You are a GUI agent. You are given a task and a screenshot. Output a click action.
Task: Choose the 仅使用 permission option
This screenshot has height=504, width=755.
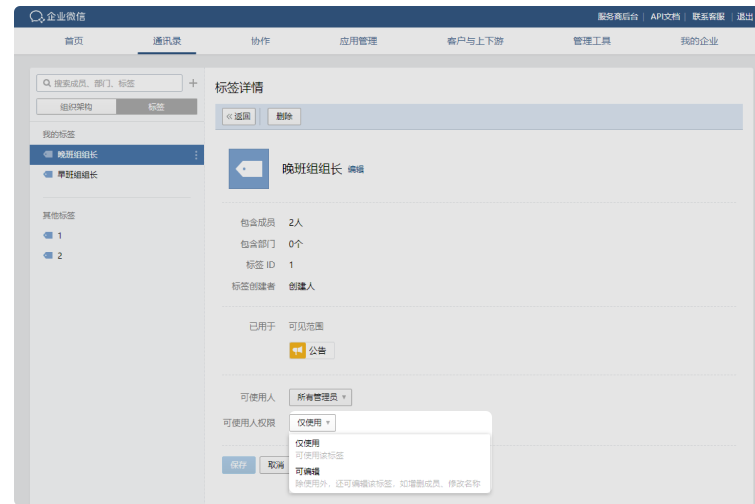point(308,443)
